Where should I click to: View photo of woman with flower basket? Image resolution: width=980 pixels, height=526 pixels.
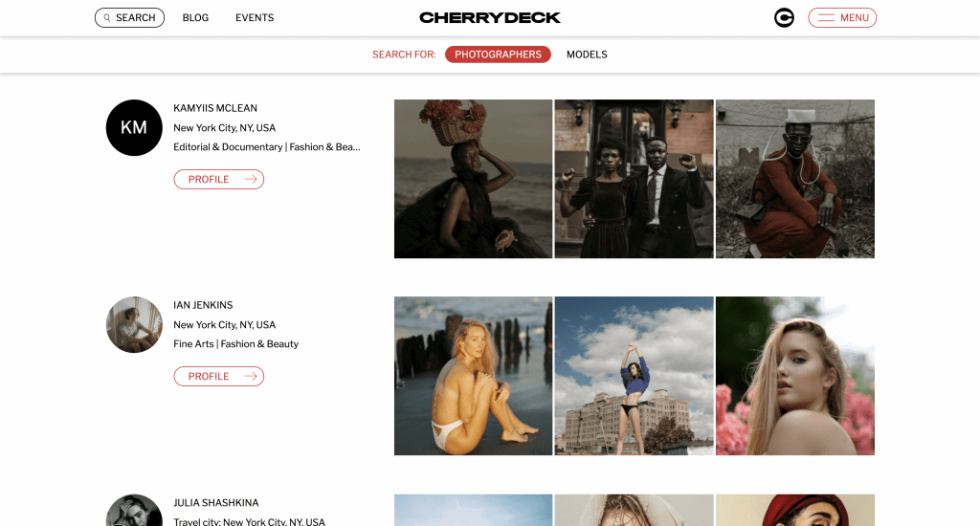[x=473, y=179]
